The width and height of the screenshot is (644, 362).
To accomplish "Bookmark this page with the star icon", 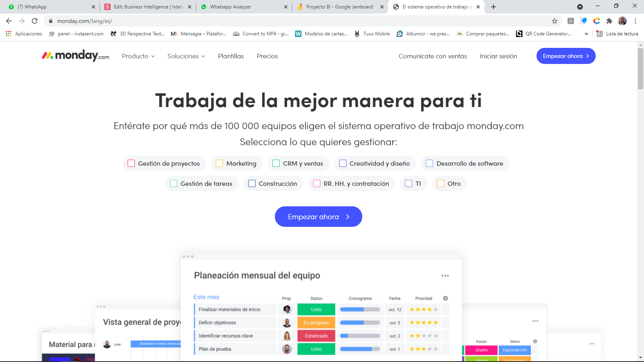I will [555, 21].
